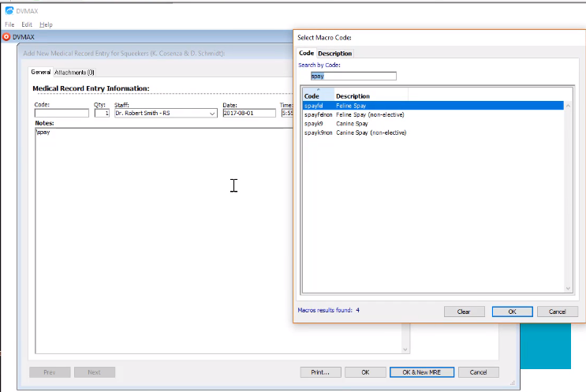Click the Clear button in macro dialog
Image resolution: width=586 pixels, height=392 pixels.
465,312
